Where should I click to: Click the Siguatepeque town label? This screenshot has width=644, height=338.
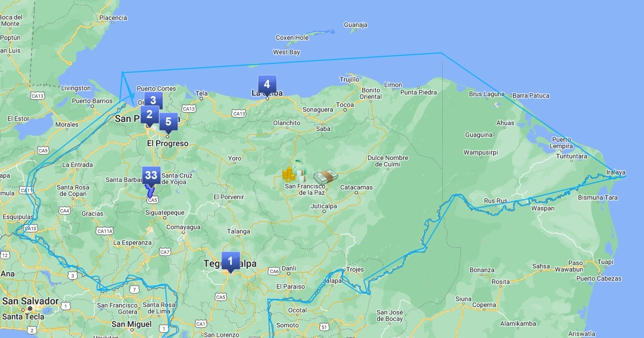tap(165, 212)
